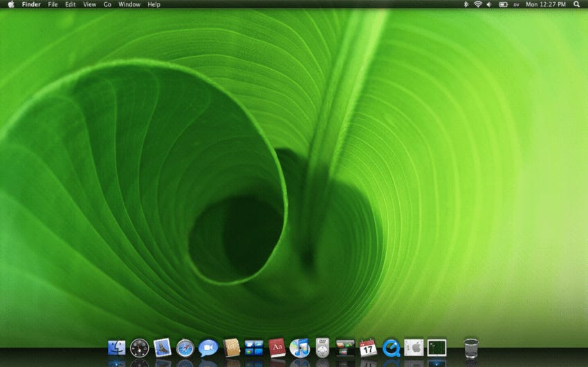Open the volume control in menu bar
Screen dimensions: 588x367
point(489,5)
